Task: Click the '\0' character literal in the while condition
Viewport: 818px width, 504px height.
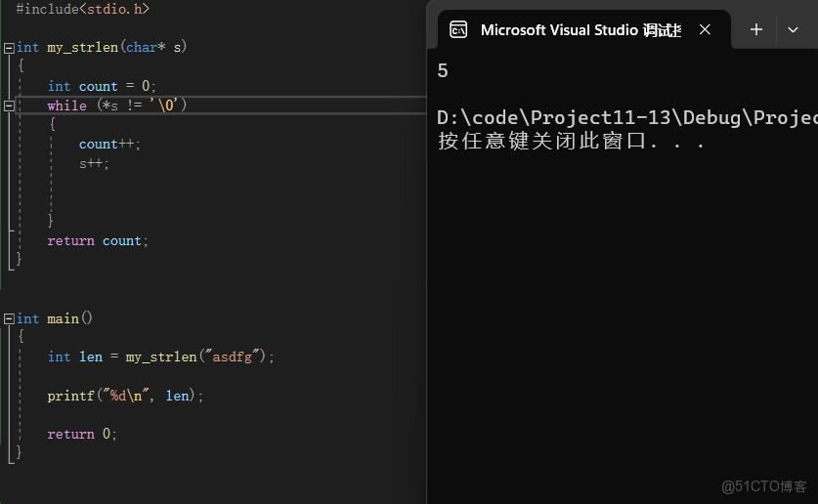Action: (167, 105)
